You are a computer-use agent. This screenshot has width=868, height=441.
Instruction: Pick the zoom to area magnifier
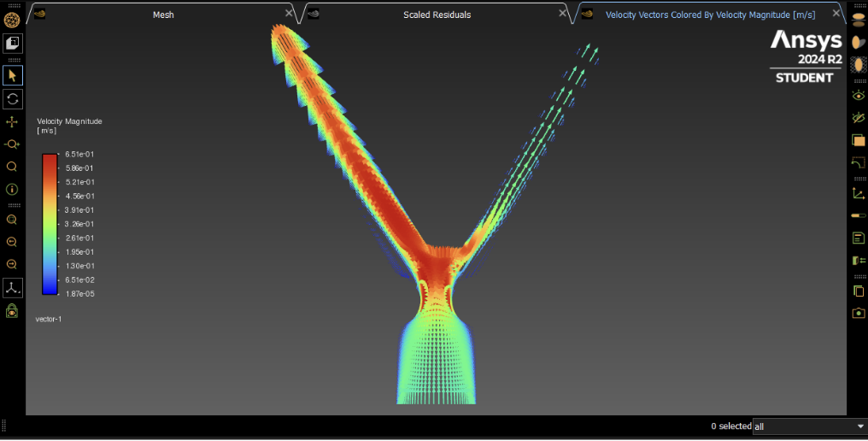pyautogui.click(x=12, y=167)
